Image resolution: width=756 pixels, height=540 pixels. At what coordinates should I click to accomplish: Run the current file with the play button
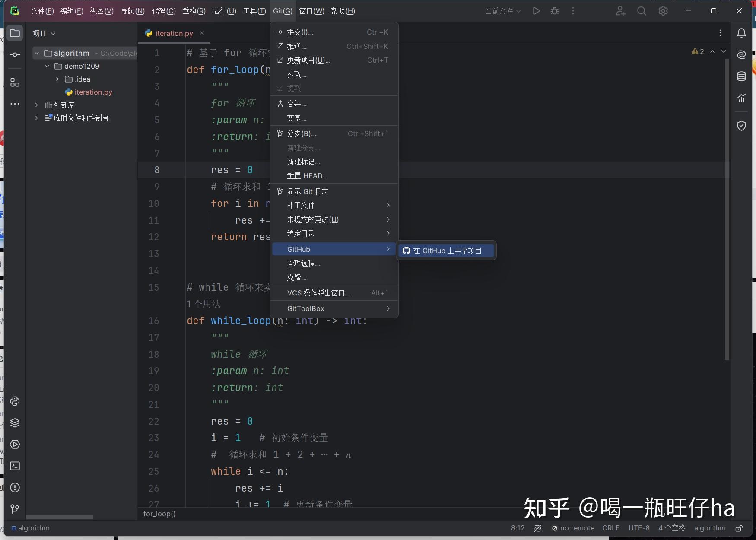(x=536, y=11)
